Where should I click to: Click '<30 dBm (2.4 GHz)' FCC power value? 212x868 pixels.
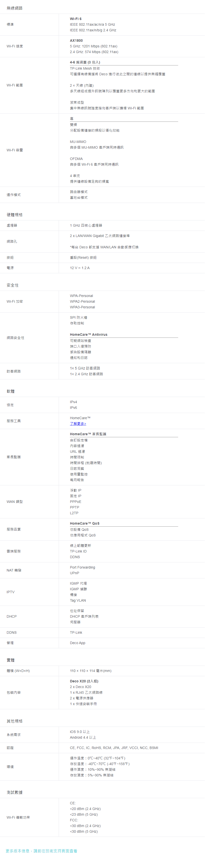[x=85, y=826]
